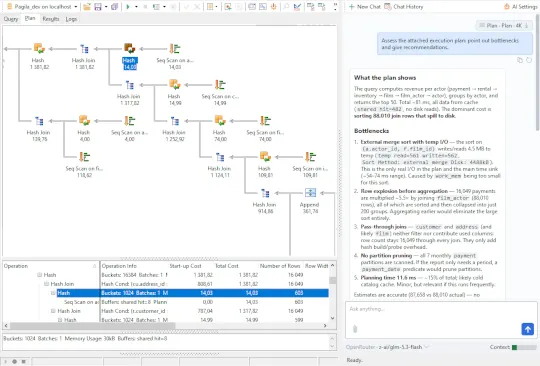Viewport: 540px width, 366px height.
Task: Open the execute options dropdown arrow
Action: pos(136,7)
